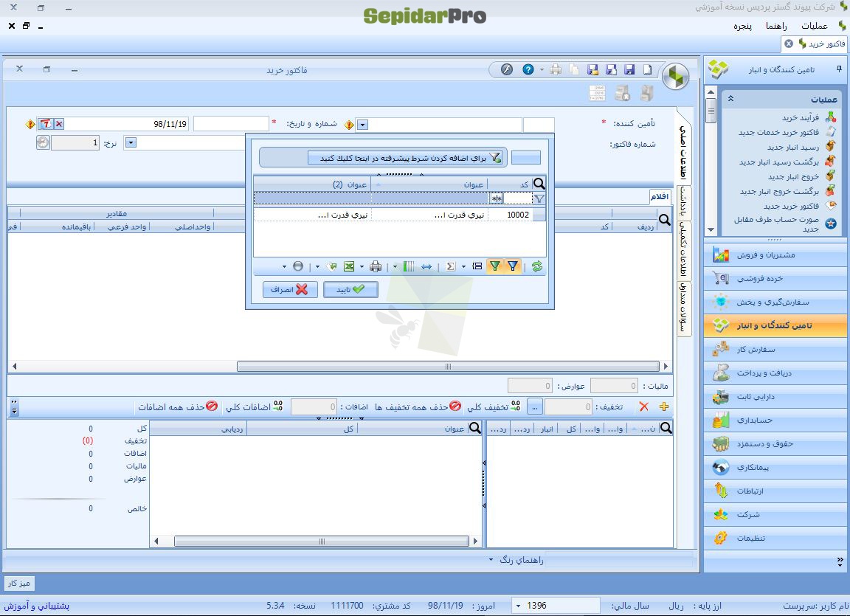The width and height of the screenshot is (850, 616).
Task: Click the fit columns double-arrow icon
Action: click(426, 266)
